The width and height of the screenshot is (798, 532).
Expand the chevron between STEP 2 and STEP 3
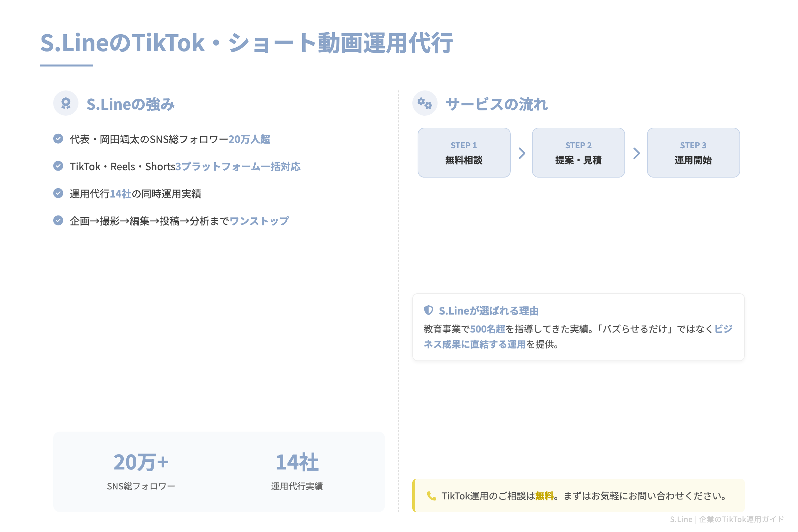click(636, 153)
